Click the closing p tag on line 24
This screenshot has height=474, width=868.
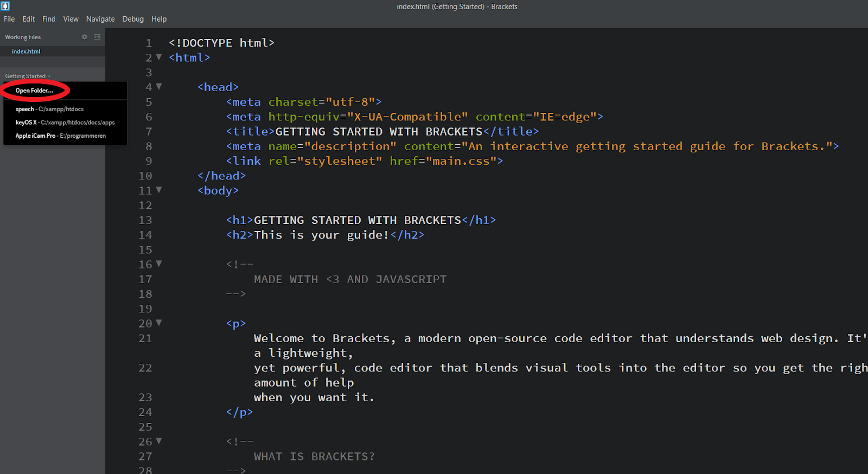coord(239,412)
